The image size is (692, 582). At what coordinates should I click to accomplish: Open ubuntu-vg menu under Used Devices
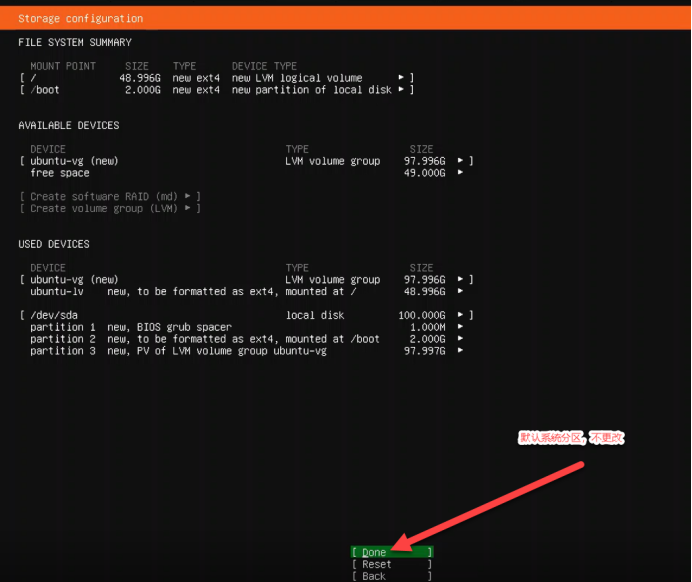(x=460, y=280)
